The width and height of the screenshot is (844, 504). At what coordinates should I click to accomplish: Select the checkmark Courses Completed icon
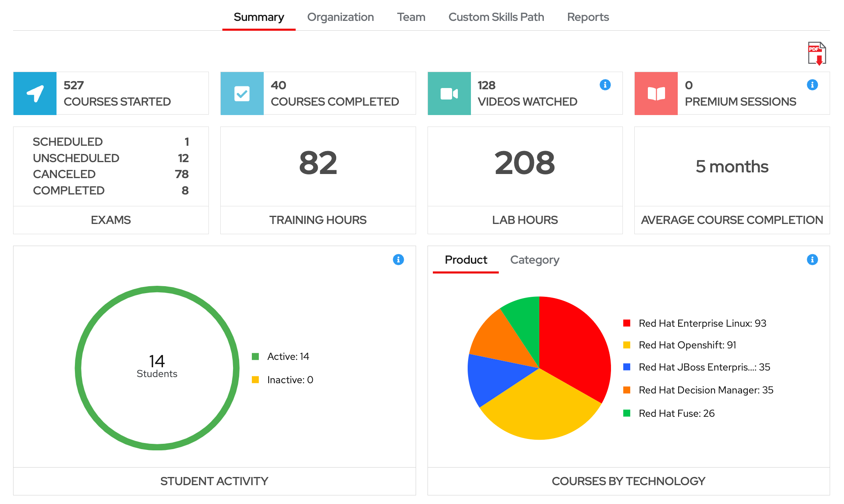242,93
